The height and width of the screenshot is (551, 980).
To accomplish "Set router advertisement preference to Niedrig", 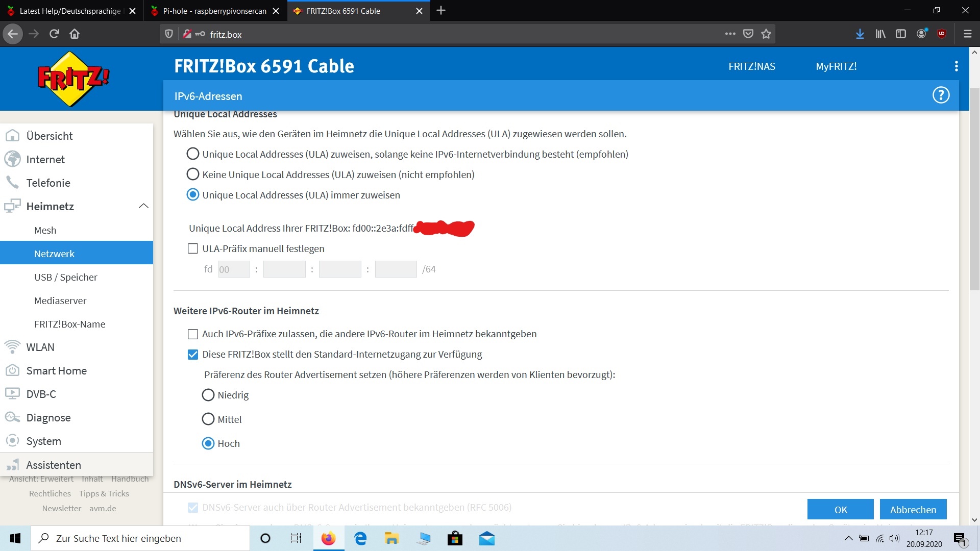I will 208,395.
